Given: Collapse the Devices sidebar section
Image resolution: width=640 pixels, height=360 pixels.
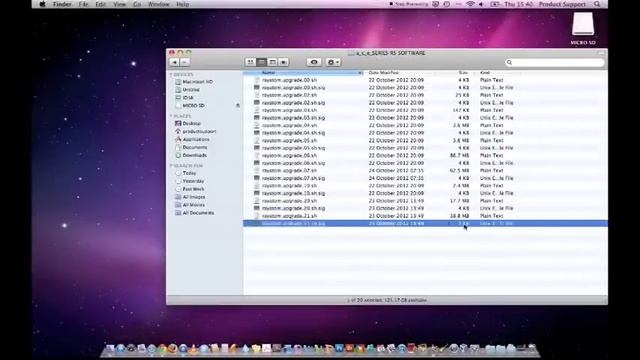Looking at the screenshot, I should coord(171,75).
